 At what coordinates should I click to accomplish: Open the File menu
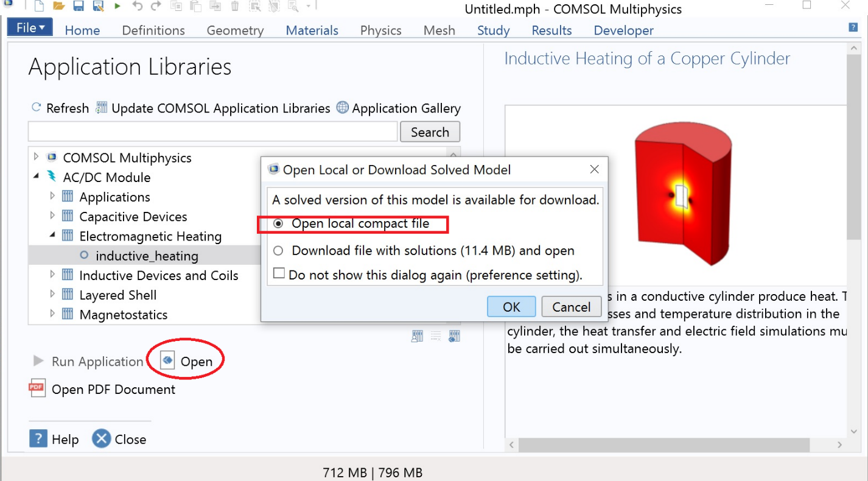[x=30, y=27]
